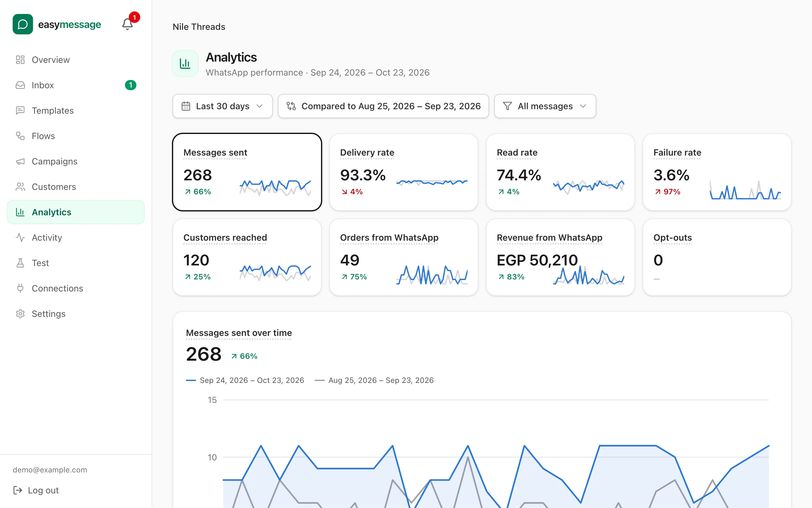Screen dimensions: 812x508
Task: Click the demo@example.com account email
Action: pyautogui.click(x=50, y=470)
